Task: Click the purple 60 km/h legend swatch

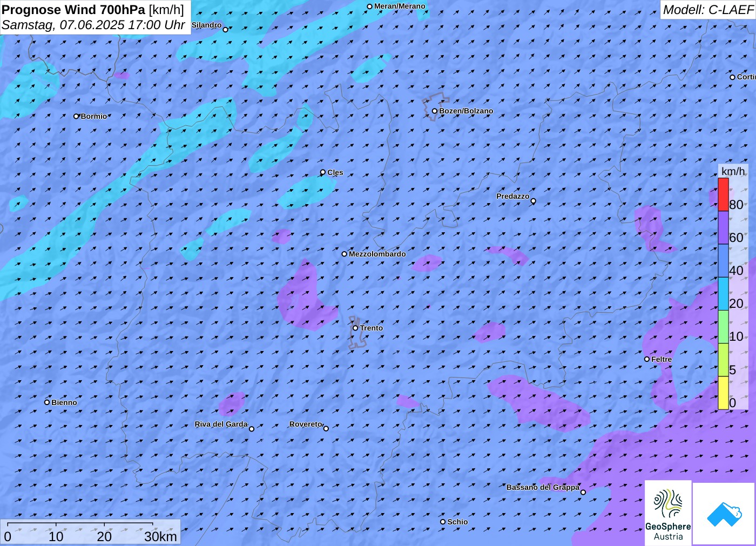Action: point(723,228)
